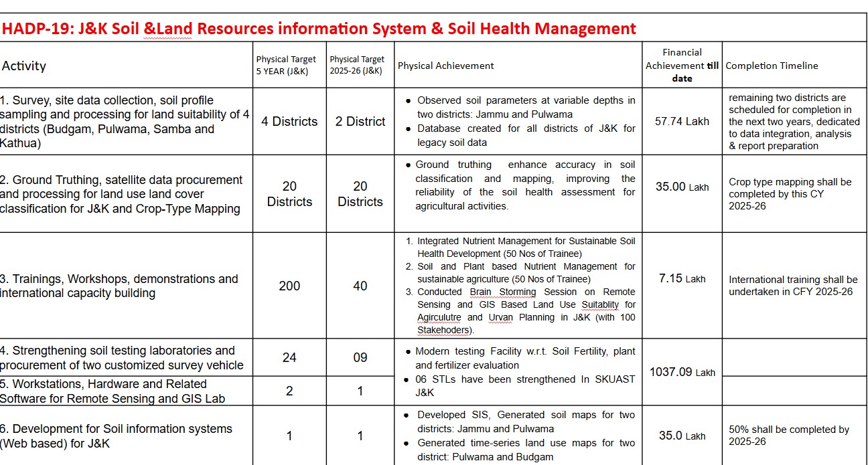Click the 'Workstations, Hardware and Related Software' activity
The width and height of the screenshot is (868, 465).
click(x=113, y=391)
